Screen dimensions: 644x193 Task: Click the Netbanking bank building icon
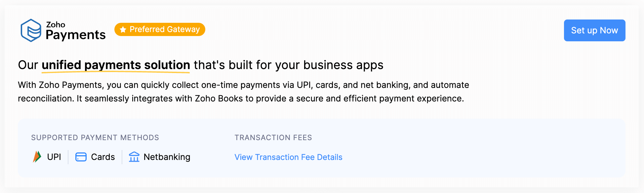[x=134, y=157]
